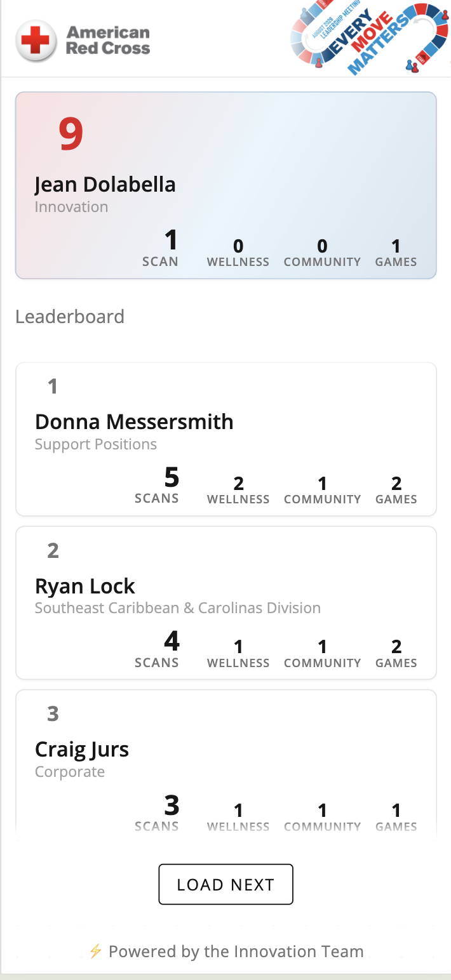Open the Every Move Matters banner graphic

point(370,39)
